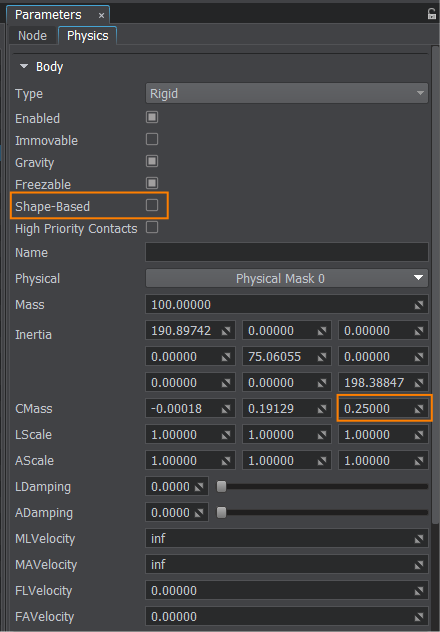Toggle the Immovable checkbox
This screenshot has width=440, height=632.
pyautogui.click(x=152, y=139)
